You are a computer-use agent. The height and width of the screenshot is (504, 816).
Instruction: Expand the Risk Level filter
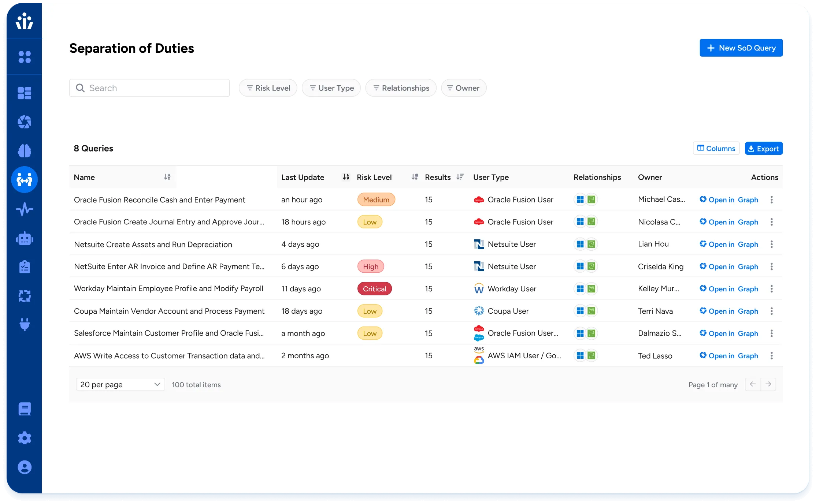tap(268, 88)
